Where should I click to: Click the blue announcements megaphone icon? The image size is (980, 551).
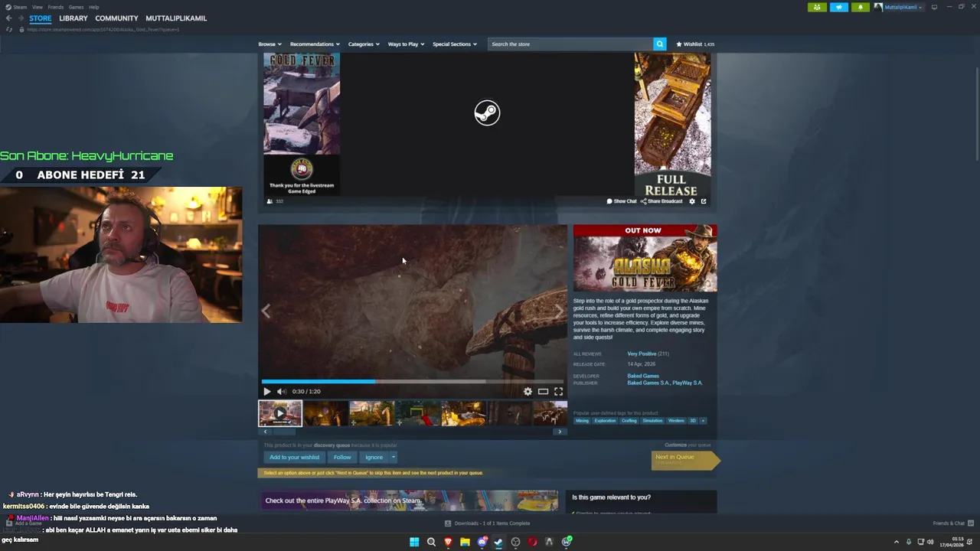pos(839,7)
